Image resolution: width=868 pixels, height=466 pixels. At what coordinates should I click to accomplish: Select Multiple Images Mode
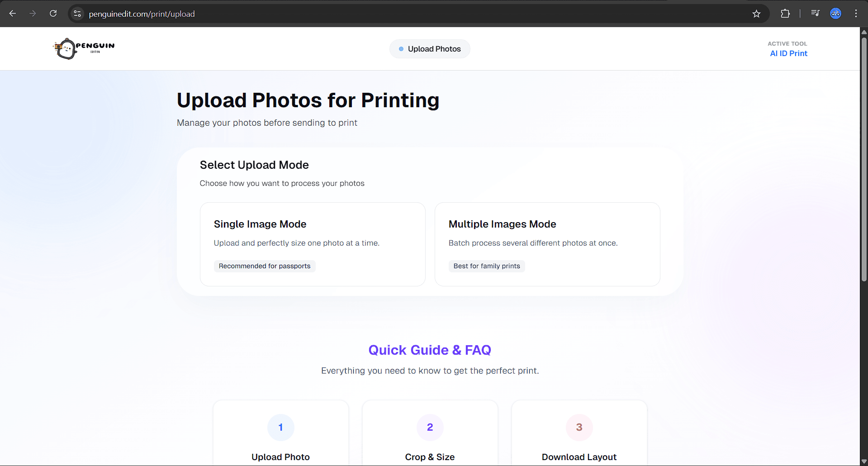(x=547, y=244)
